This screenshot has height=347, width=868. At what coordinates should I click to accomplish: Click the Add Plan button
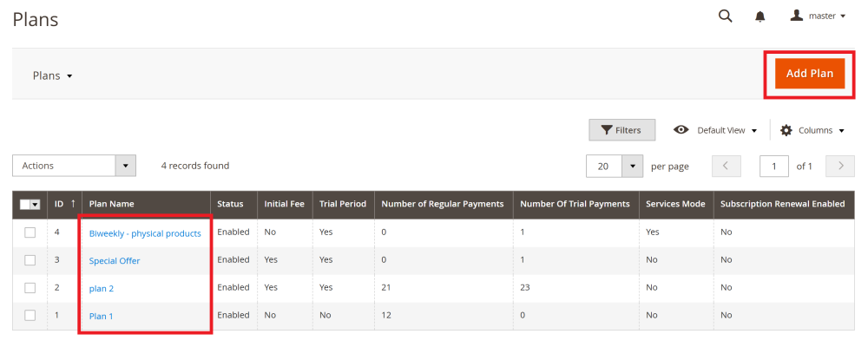(x=809, y=74)
